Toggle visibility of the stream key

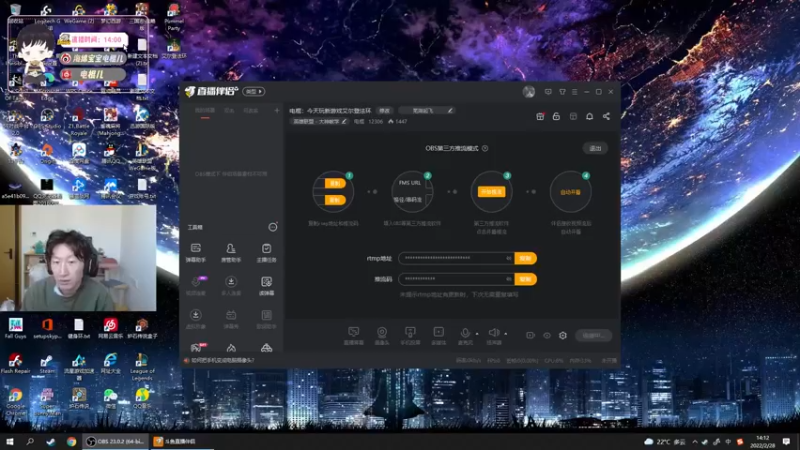click(509, 279)
